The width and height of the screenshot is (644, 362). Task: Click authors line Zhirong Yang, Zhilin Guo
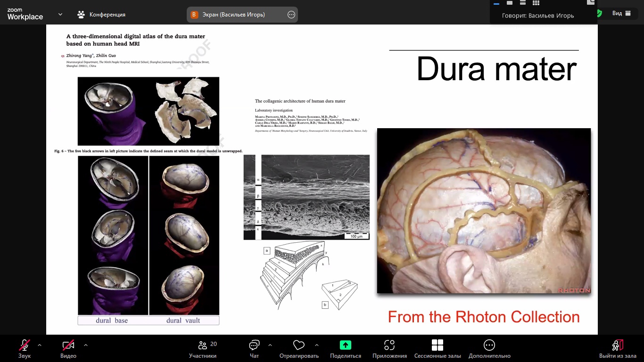[91, 56]
